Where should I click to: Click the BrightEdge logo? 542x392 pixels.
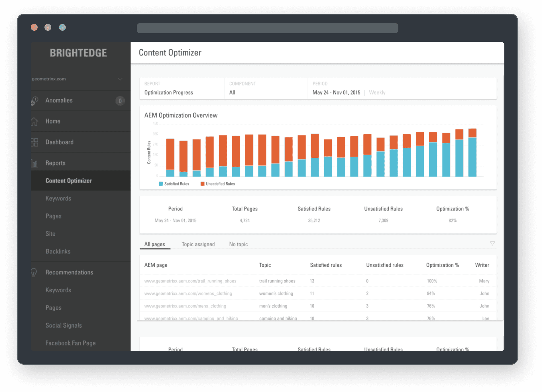[x=78, y=53]
